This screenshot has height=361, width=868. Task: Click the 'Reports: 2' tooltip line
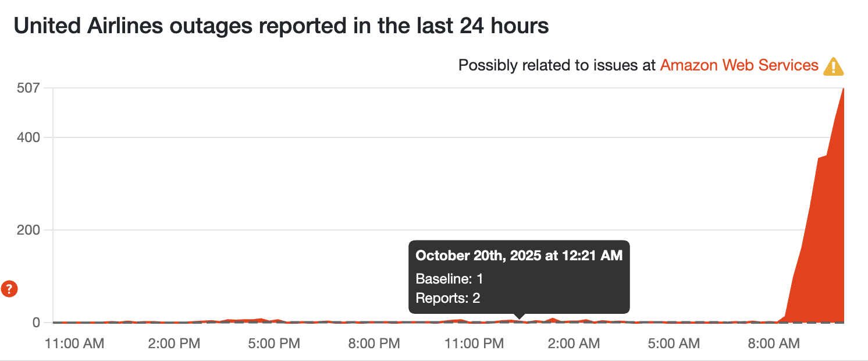448,299
